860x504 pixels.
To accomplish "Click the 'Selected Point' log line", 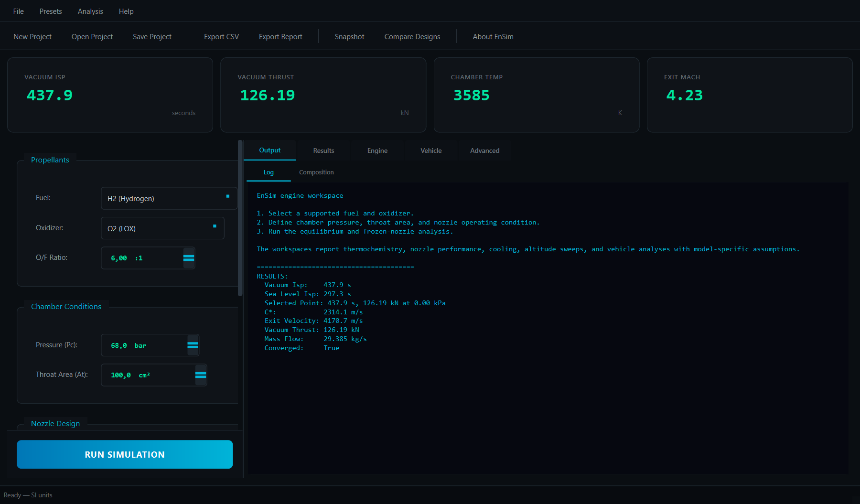I will pos(355,303).
